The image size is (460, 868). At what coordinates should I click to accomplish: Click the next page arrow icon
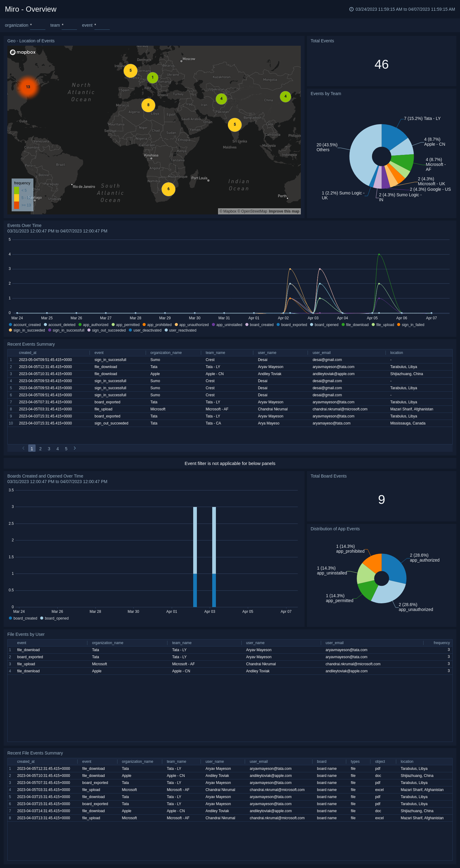pyautogui.click(x=75, y=448)
